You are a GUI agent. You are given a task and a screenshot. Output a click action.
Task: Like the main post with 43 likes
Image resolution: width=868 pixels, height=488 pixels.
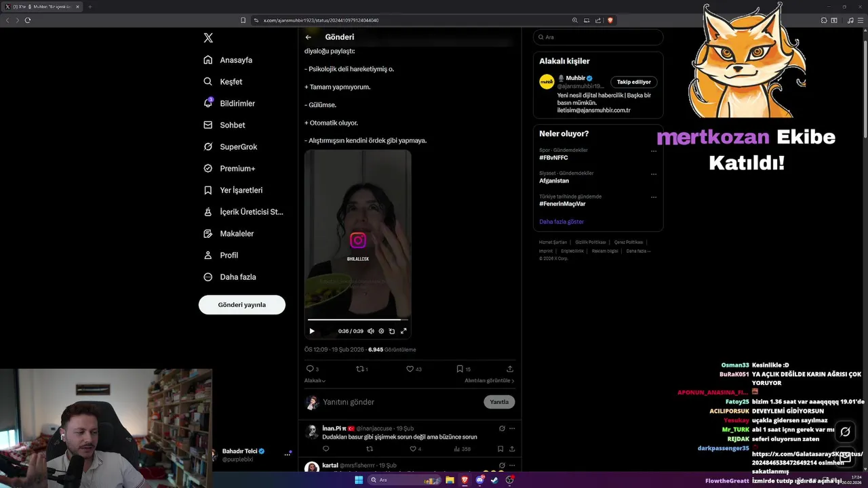[x=413, y=369]
